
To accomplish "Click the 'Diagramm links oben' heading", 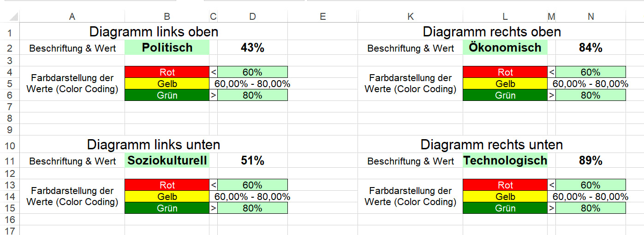I will tap(154, 32).
